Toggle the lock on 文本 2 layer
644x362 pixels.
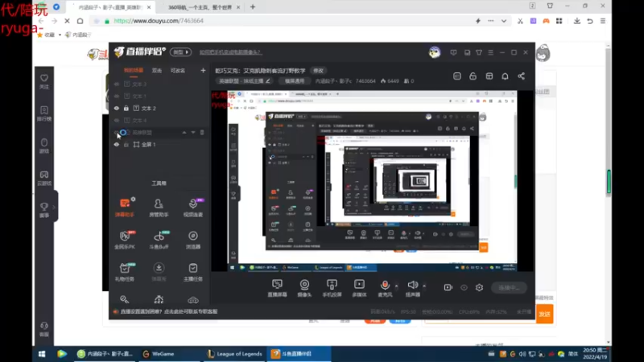click(x=126, y=109)
